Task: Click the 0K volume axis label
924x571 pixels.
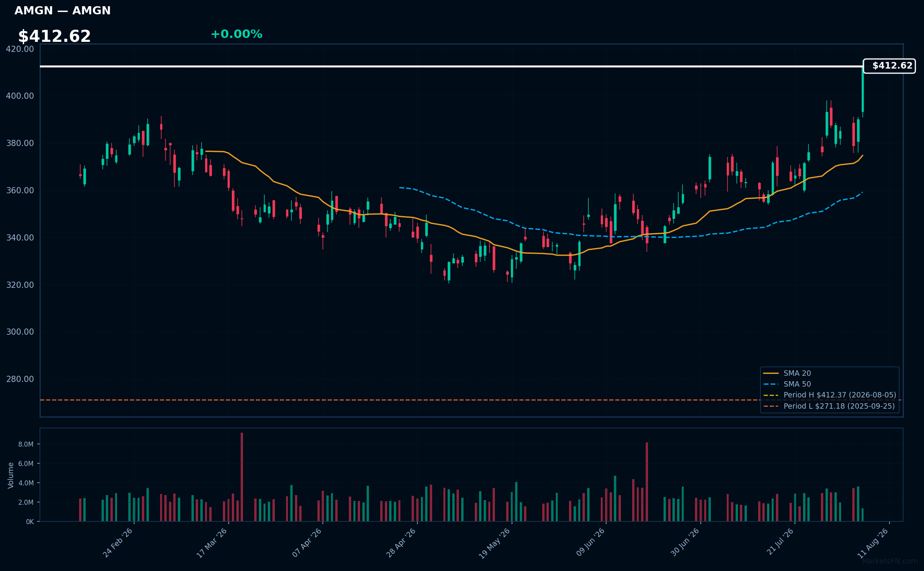Action: click(30, 522)
